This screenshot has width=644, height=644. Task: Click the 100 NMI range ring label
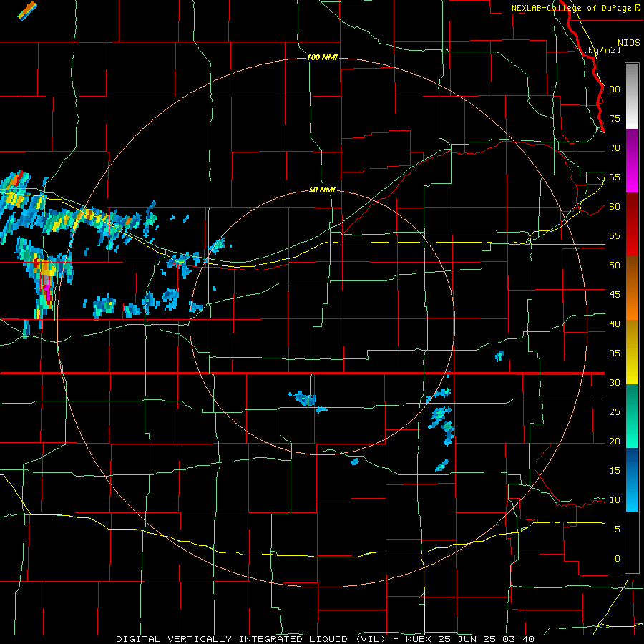(322, 57)
